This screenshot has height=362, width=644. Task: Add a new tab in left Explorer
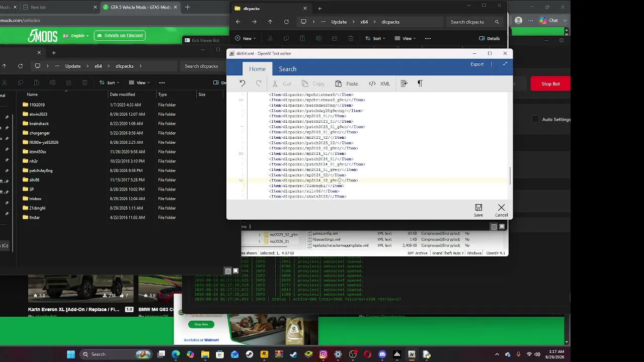coord(54,53)
